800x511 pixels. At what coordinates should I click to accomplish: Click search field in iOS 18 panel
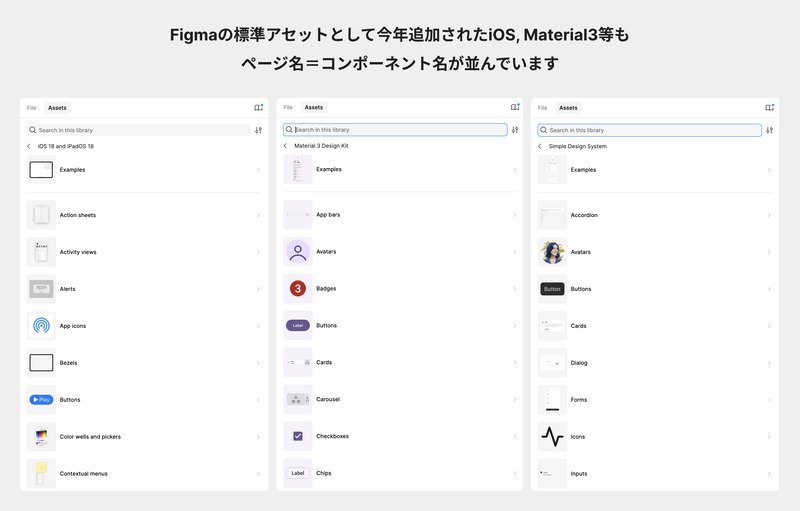(139, 130)
